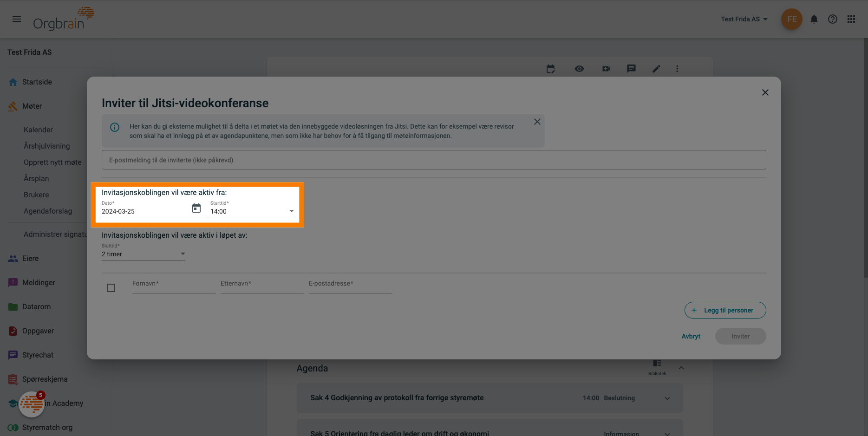
Task: Close the Jitsi invitation dialog
Action: 765,92
